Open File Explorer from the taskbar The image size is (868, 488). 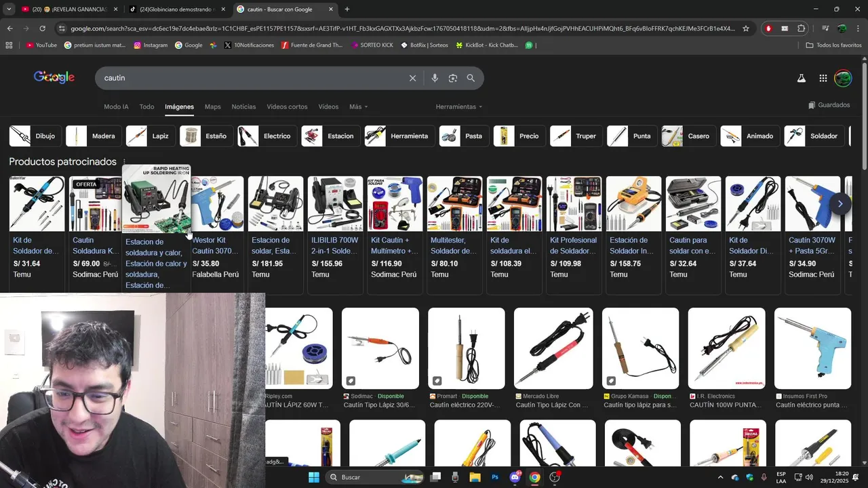point(475,477)
